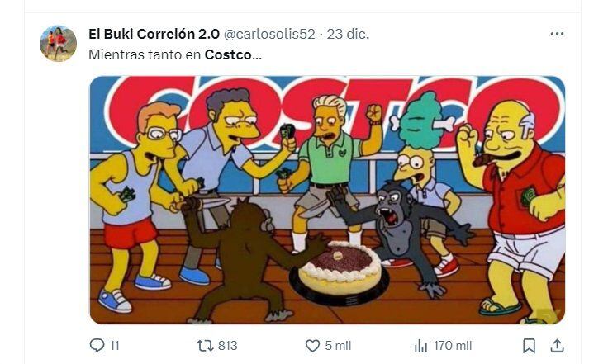Like the tweet with the heart icon
Image resolution: width=608 pixels, height=364 pixels.
(312, 345)
